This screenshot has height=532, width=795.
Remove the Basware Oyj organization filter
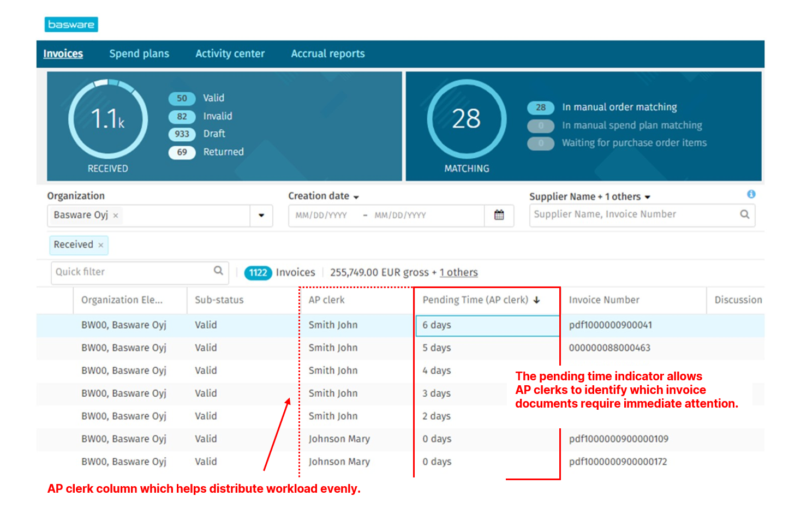pyautogui.click(x=115, y=216)
